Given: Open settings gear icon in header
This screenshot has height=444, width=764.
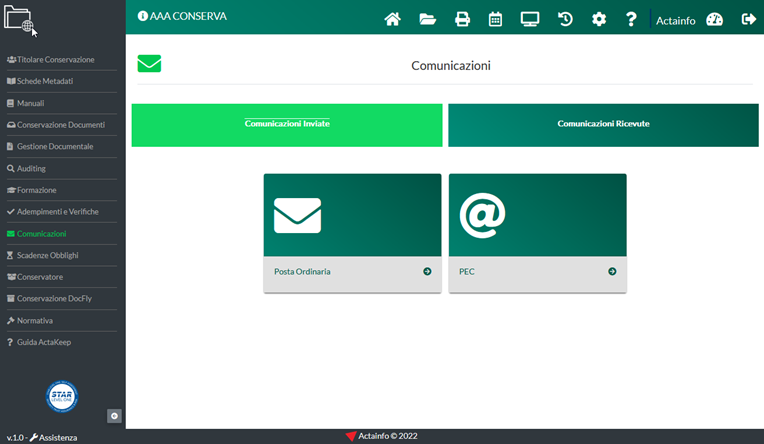Looking at the screenshot, I should coord(599,19).
